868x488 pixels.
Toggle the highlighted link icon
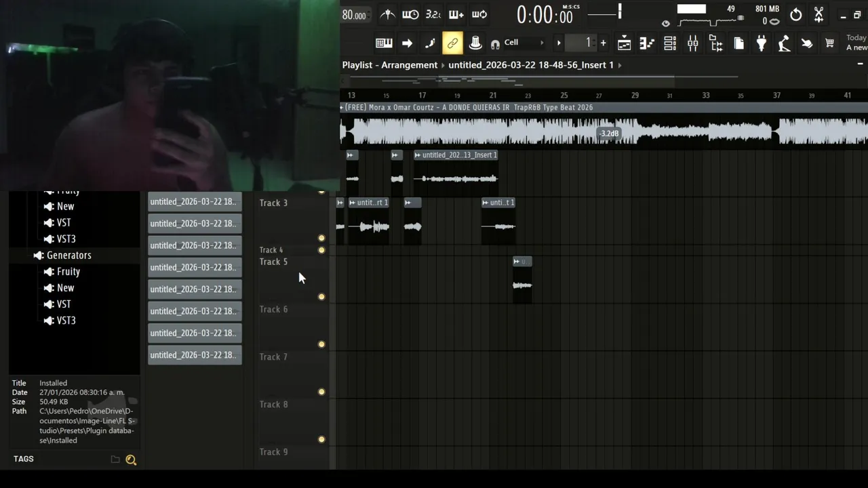pyautogui.click(x=452, y=43)
